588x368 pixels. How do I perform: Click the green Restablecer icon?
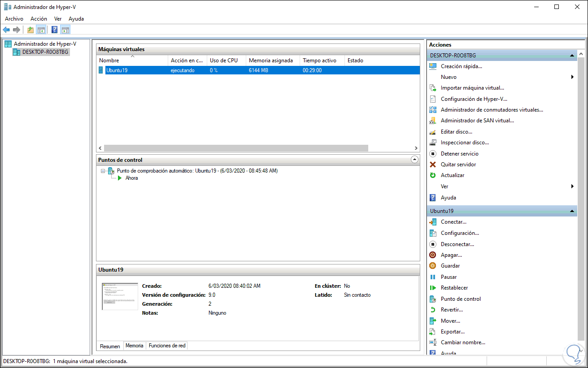click(x=433, y=288)
